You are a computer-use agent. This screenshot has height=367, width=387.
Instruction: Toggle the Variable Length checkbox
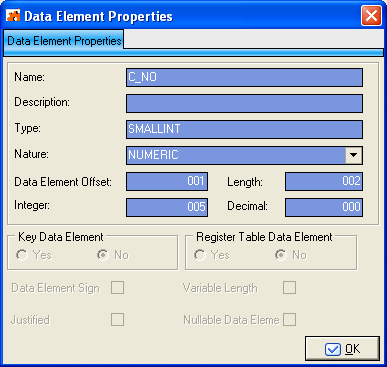coord(289,288)
